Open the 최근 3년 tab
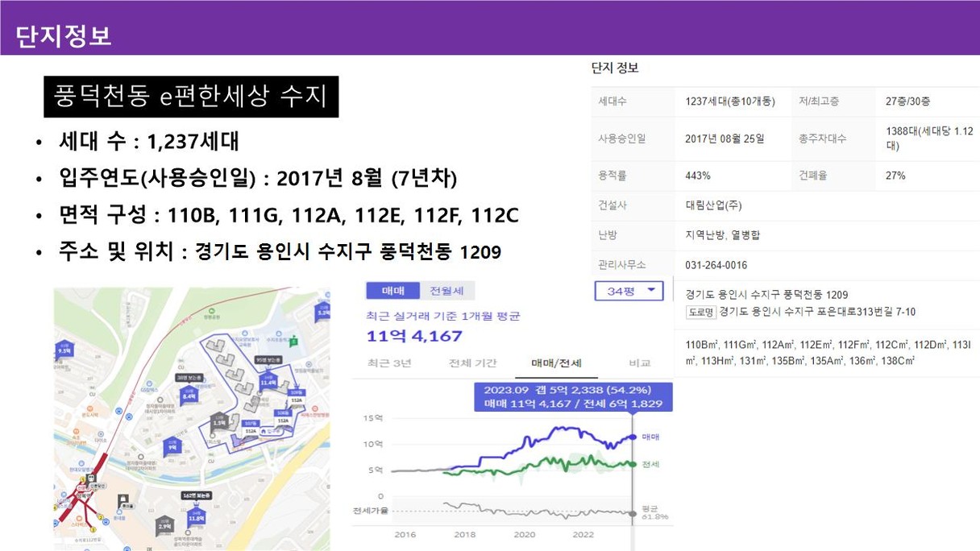The height and width of the screenshot is (551, 980). (x=388, y=363)
